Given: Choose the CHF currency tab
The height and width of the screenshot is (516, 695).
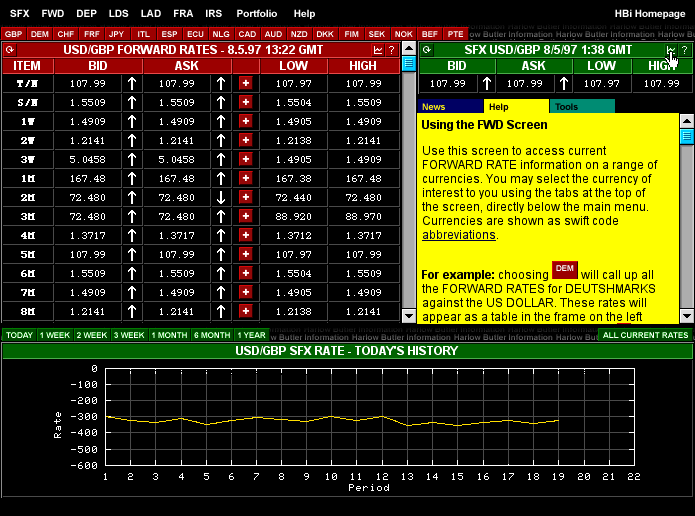Looking at the screenshot, I should point(65,33).
